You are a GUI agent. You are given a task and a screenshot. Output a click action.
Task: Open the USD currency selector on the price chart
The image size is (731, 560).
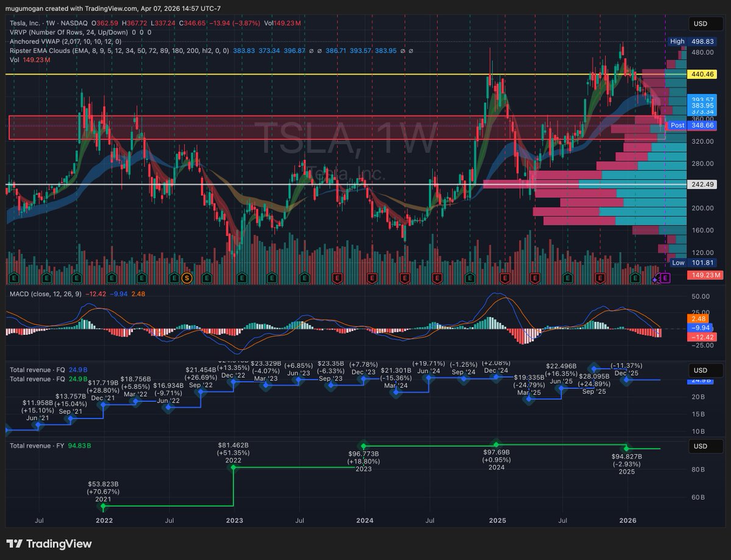705,24
